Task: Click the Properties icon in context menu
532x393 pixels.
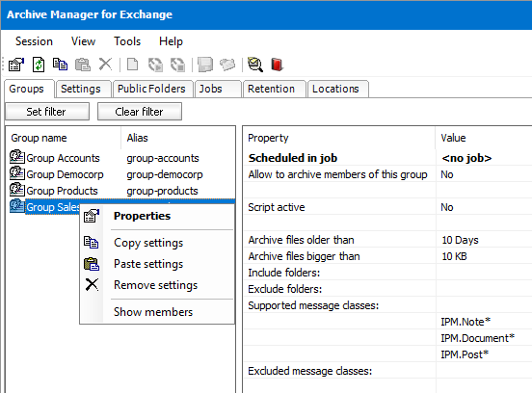Action: [x=92, y=216]
